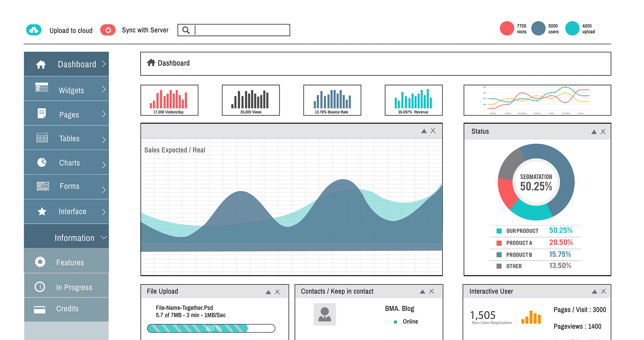Click the 17,000 Visitors/day chart tile
Viewport: 644px width, 340px height.
pos(169,100)
